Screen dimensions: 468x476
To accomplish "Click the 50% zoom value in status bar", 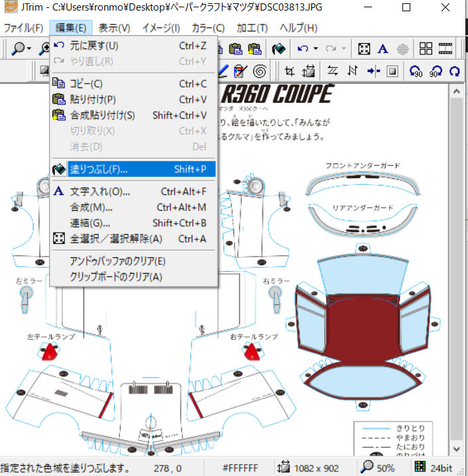I will (x=385, y=468).
